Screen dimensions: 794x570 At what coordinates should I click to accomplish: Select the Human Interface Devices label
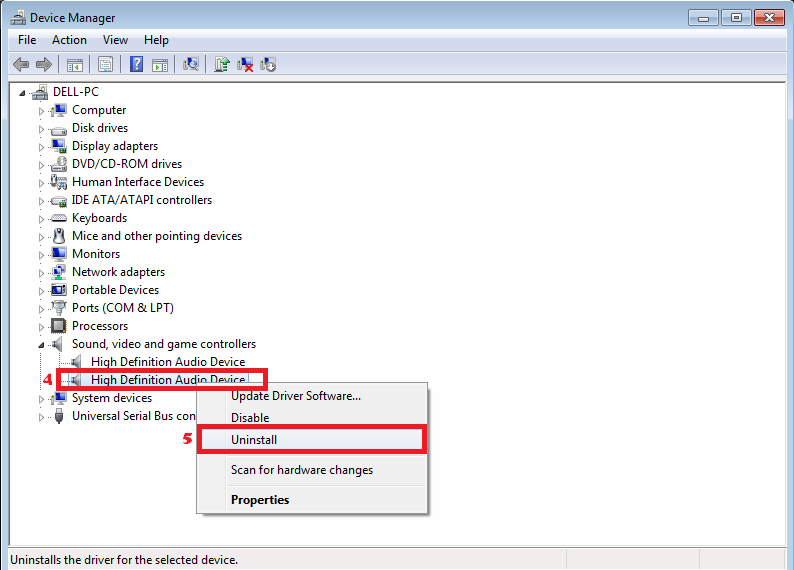138,182
